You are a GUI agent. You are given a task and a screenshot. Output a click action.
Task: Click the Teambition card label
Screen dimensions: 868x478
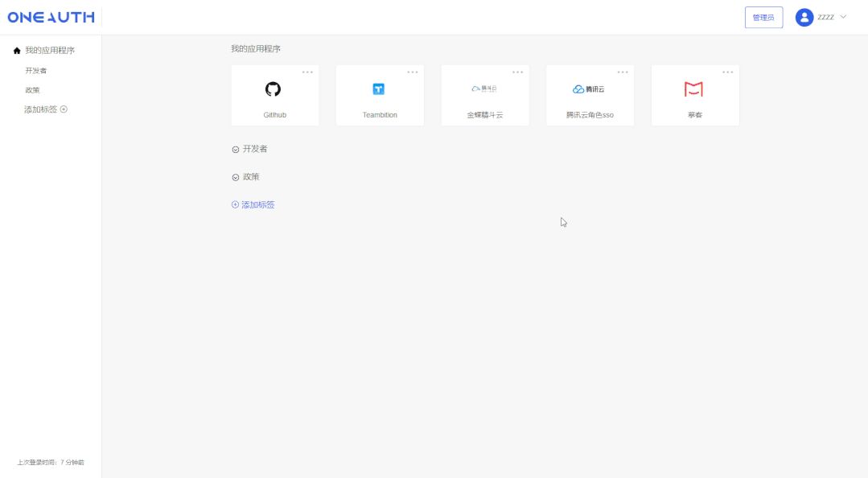tap(380, 114)
